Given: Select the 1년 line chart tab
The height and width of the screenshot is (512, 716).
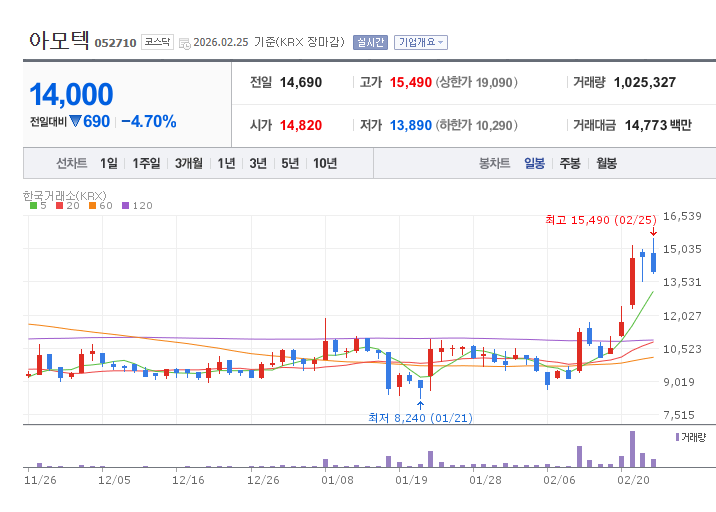Looking at the screenshot, I should (226, 163).
